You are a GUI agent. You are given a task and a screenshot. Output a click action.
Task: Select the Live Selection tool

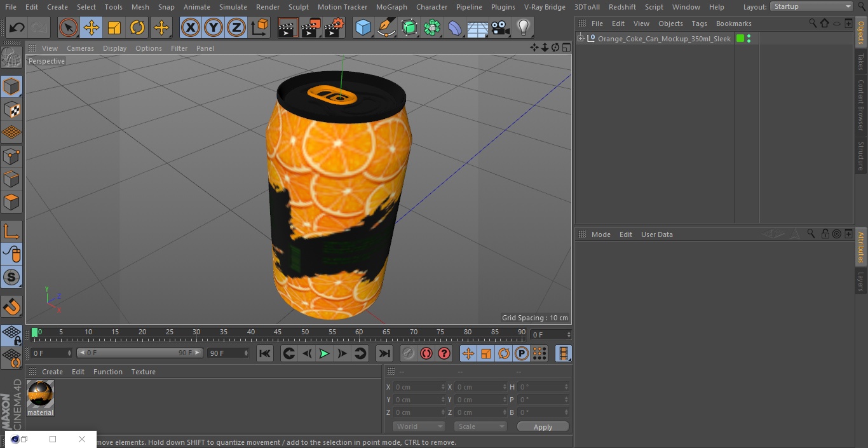tap(69, 27)
